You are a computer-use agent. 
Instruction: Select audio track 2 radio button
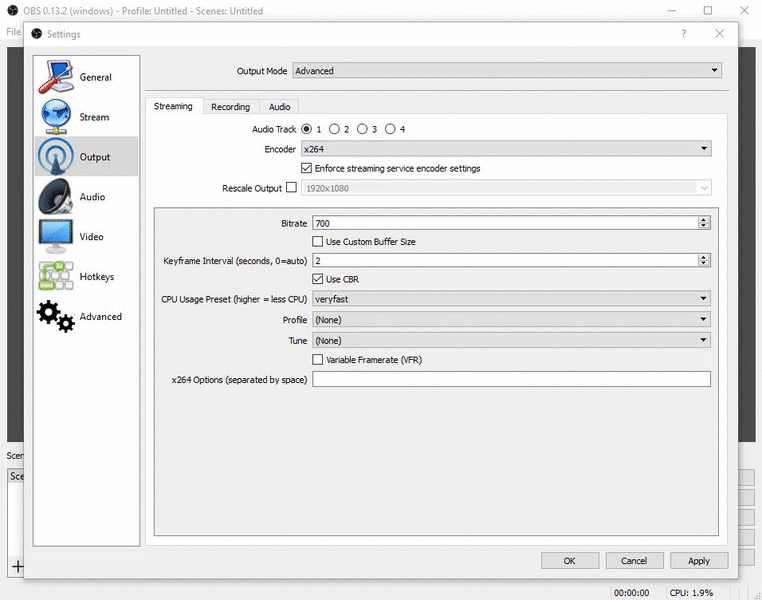coord(334,129)
